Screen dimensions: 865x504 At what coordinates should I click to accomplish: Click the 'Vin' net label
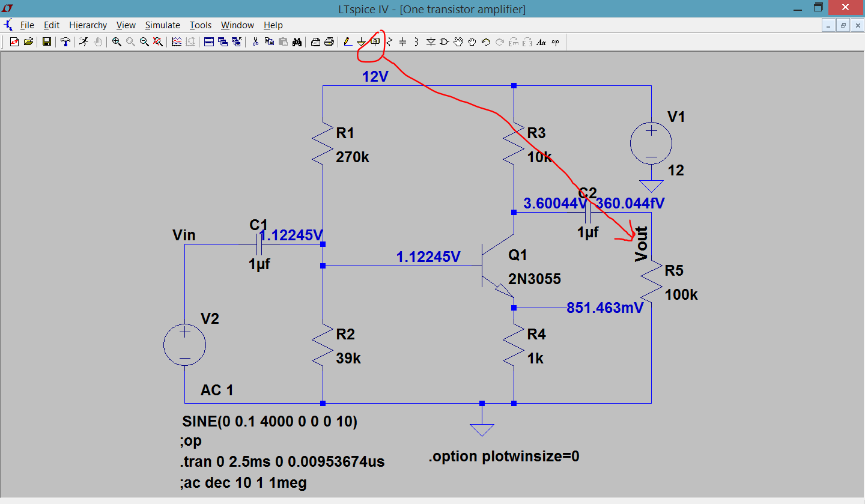pos(184,235)
